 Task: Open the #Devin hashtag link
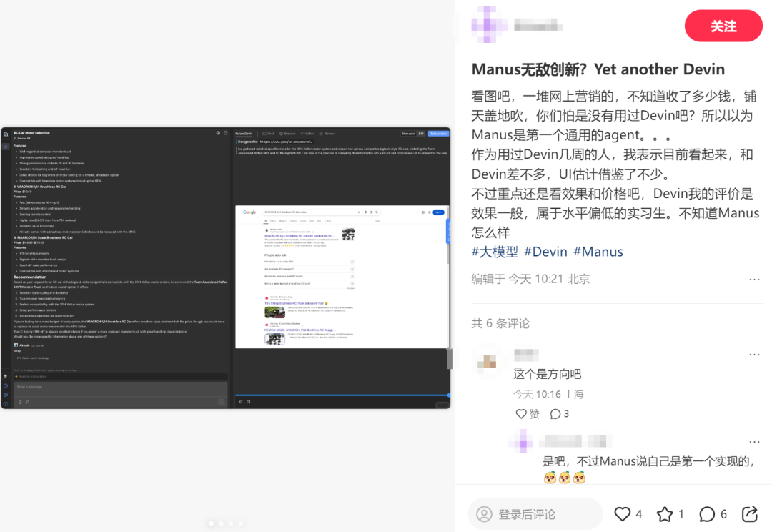tap(545, 251)
